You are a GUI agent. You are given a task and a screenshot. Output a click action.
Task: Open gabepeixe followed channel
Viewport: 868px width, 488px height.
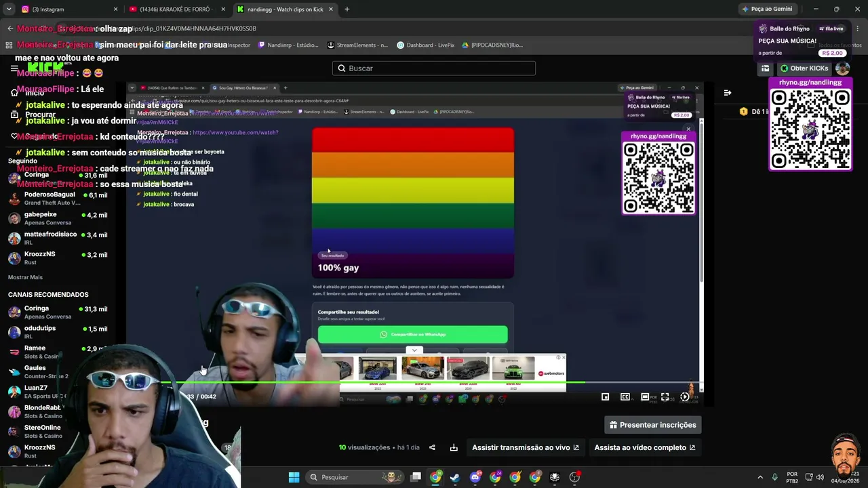tap(58, 218)
